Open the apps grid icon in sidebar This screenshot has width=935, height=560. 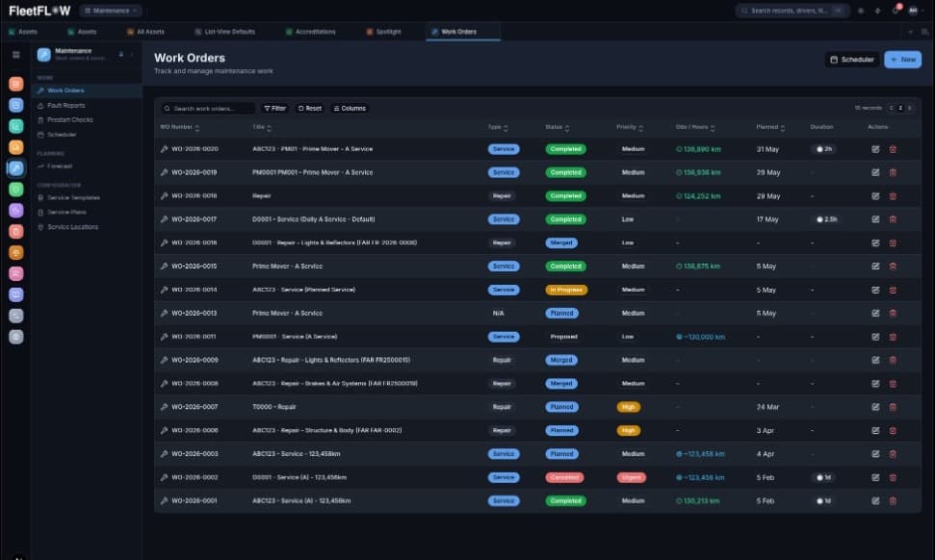coord(16,55)
